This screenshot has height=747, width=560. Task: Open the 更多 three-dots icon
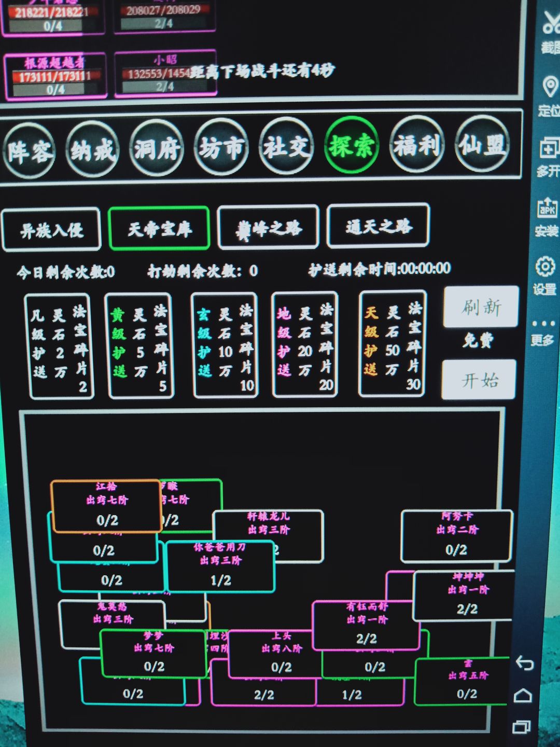pyautogui.click(x=543, y=324)
